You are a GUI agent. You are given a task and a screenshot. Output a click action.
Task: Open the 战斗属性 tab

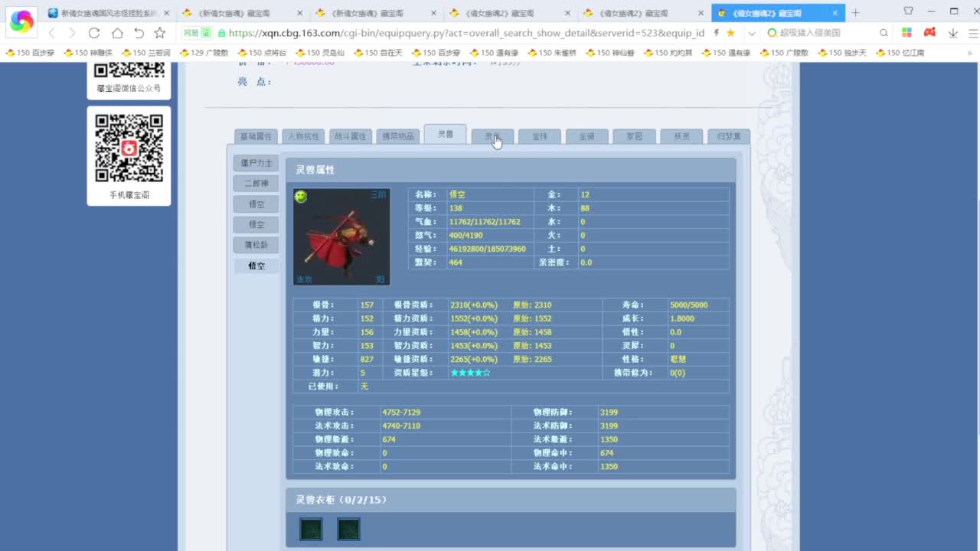(x=350, y=136)
